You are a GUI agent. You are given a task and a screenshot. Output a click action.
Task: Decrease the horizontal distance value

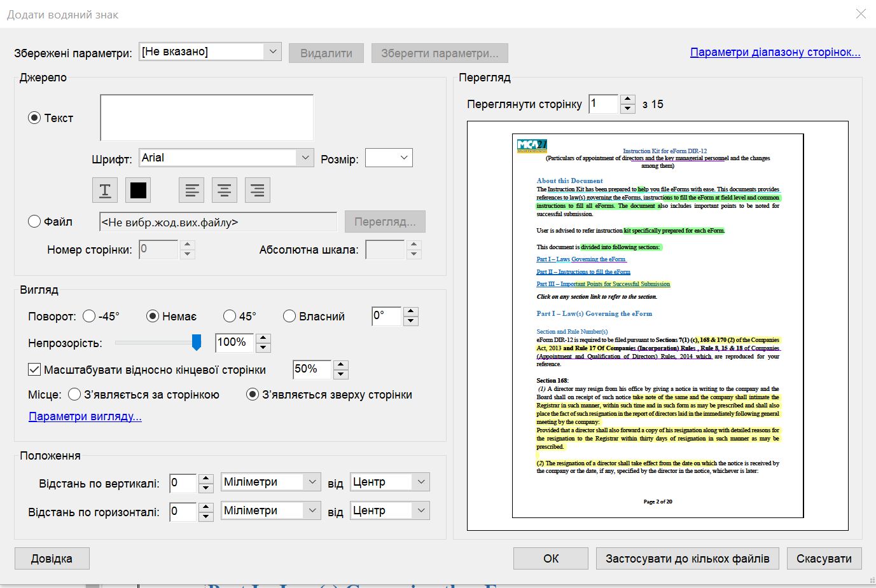(x=205, y=516)
